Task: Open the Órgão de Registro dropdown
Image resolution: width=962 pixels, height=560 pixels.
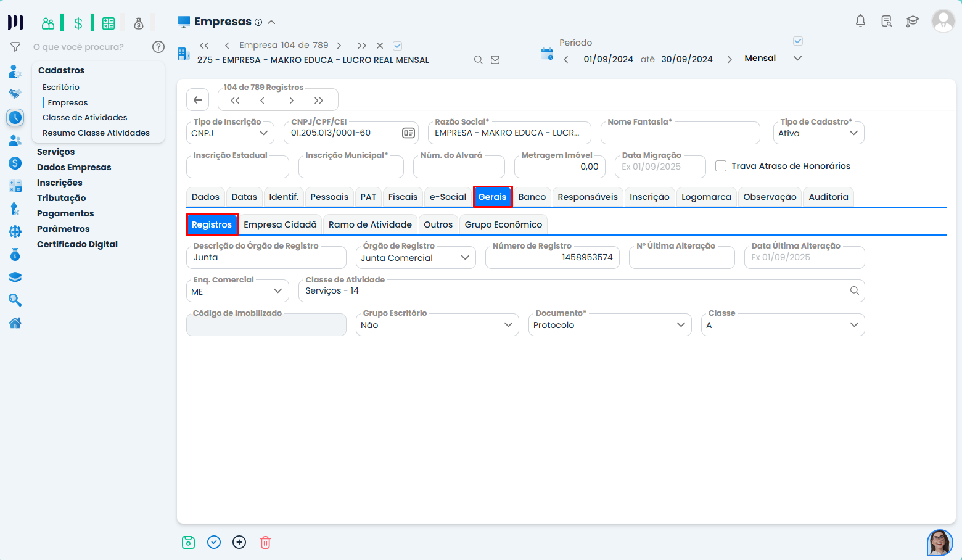Action: [x=415, y=258]
